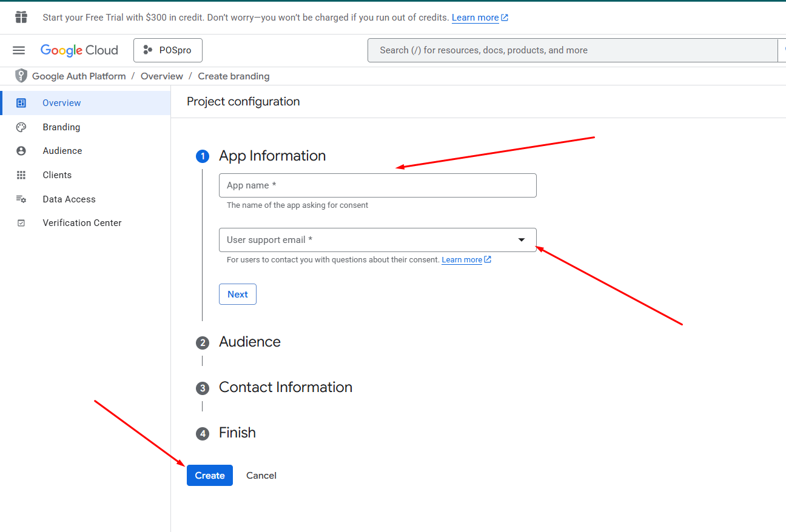This screenshot has width=786, height=532.
Task: Click the Google Auth Platform shield icon
Action: (21, 76)
